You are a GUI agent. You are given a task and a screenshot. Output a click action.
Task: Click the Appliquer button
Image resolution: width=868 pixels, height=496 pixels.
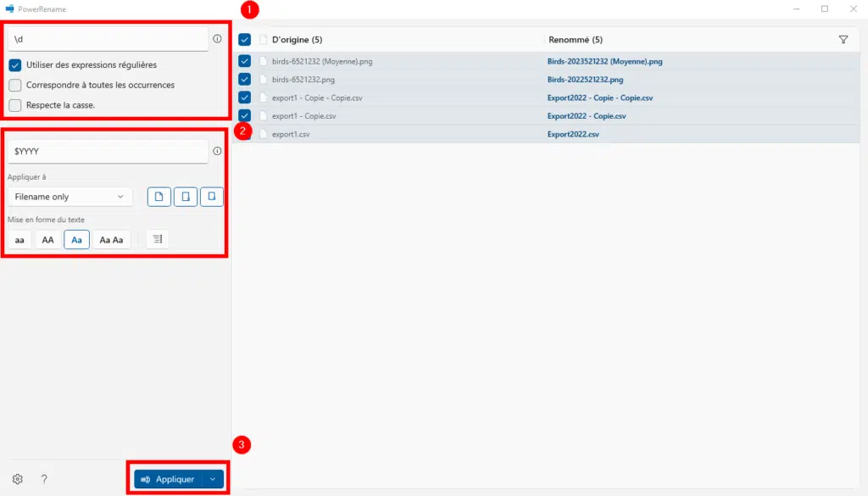click(169, 479)
